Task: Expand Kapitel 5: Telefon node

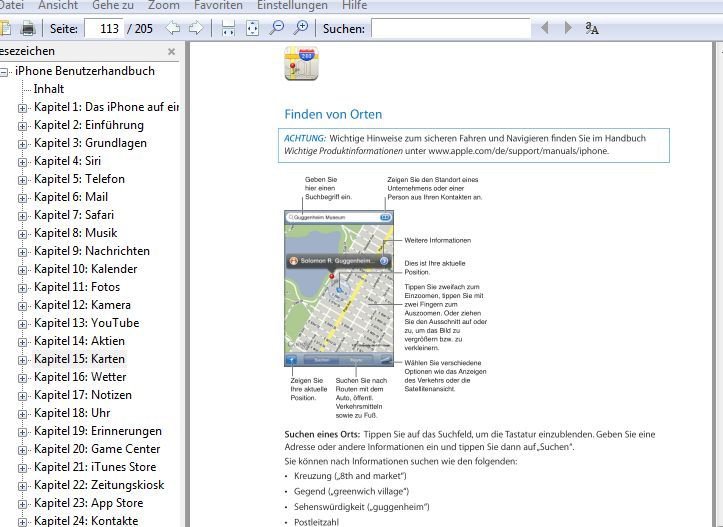Action: point(22,180)
